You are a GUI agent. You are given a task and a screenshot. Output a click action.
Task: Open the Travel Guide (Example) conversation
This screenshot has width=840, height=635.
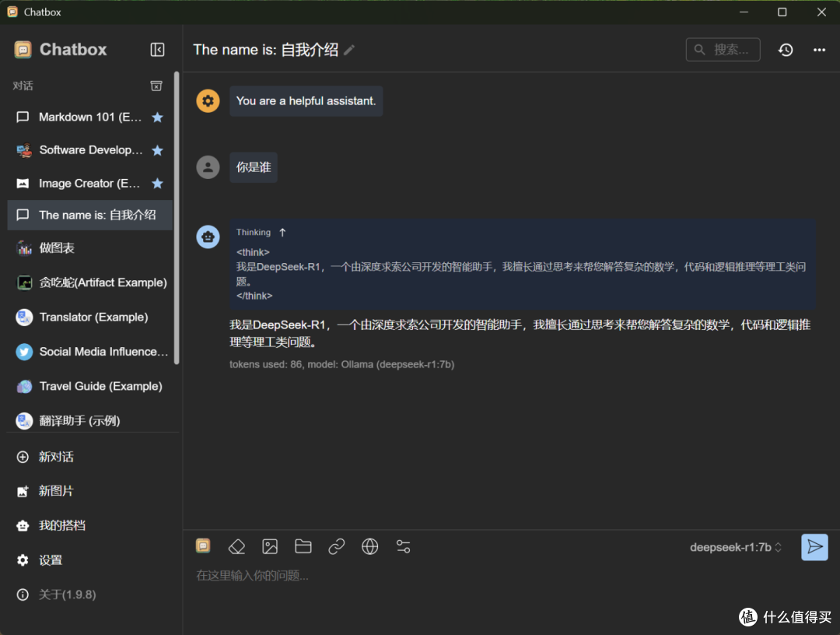pyautogui.click(x=89, y=386)
